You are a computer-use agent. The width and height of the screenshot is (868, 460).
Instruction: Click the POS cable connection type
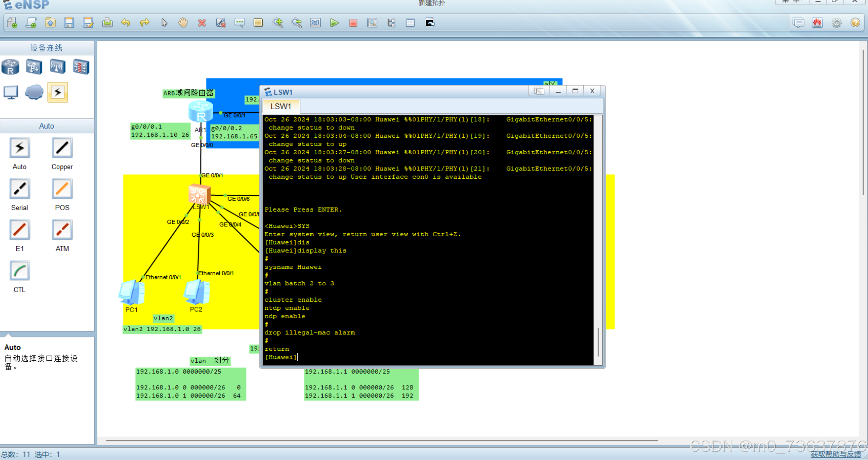click(x=62, y=189)
